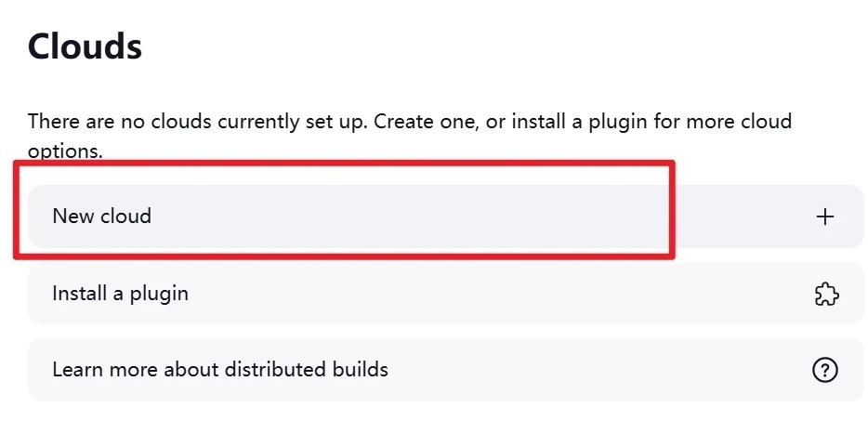Choose the plugin icon to install cloud plugins
Viewport: 868px width, 447px height.
tap(825, 295)
